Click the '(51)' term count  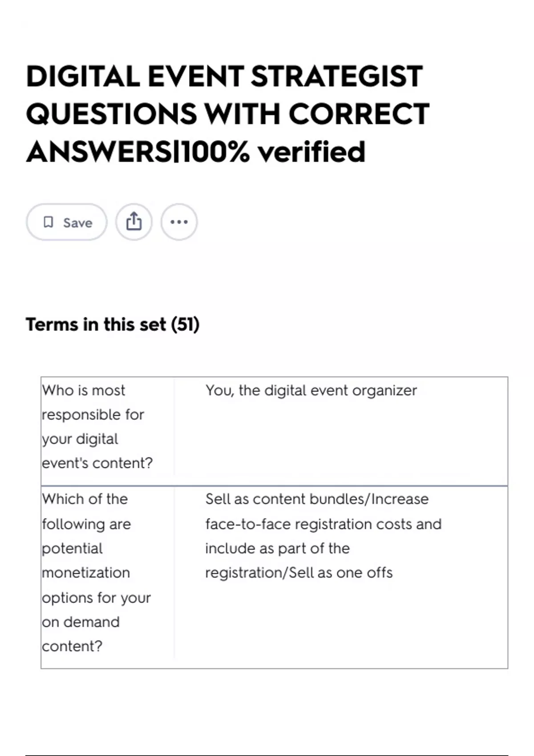(x=185, y=324)
